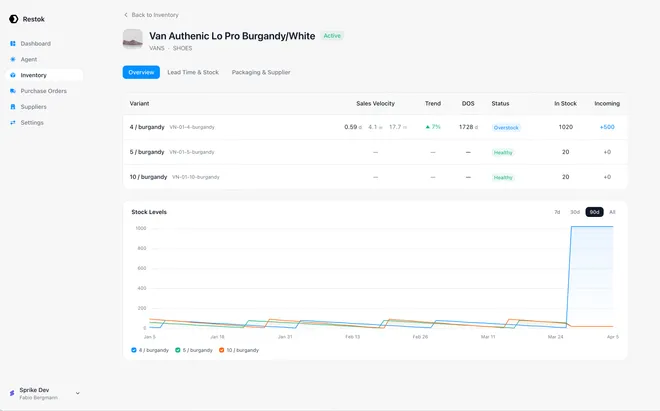Viewport: 660px width, 411px height.
Task: Click the shoe product thumbnail image
Action: point(132,39)
